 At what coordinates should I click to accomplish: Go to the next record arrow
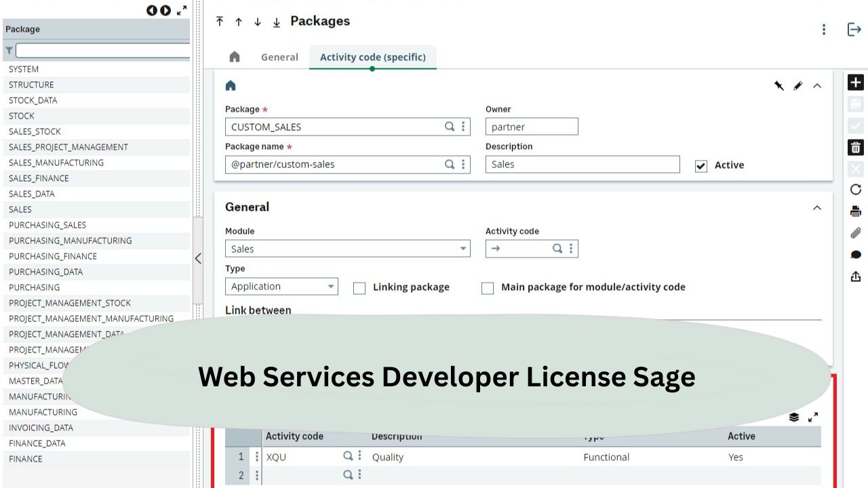tap(258, 22)
